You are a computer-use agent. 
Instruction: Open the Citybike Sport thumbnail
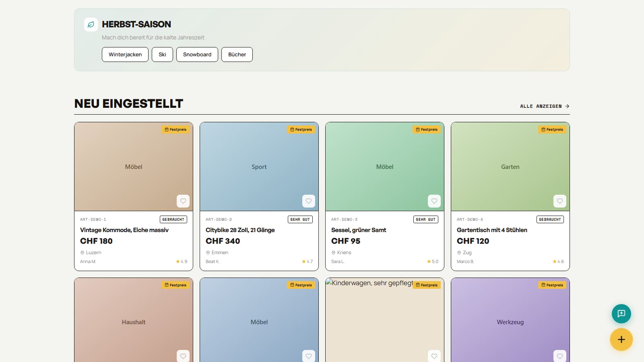[x=259, y=167]
